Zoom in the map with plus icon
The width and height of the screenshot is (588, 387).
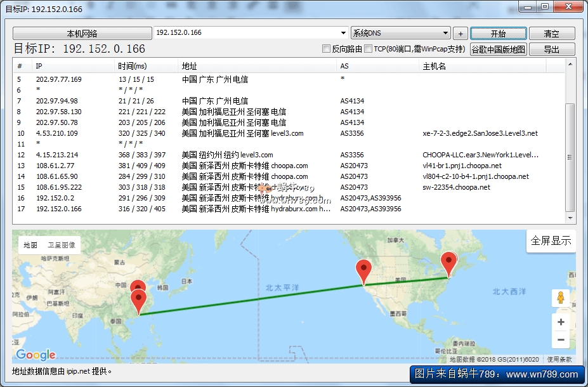[560, 322]
